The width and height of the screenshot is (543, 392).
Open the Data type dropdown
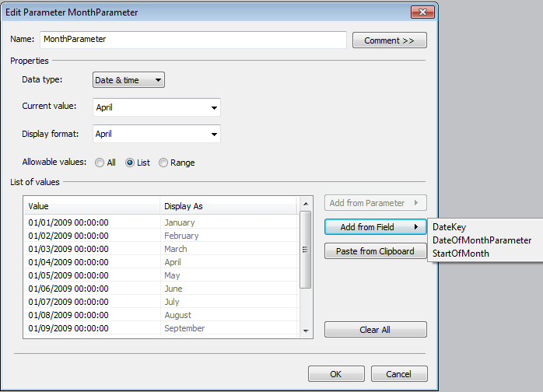click(128, 80)
